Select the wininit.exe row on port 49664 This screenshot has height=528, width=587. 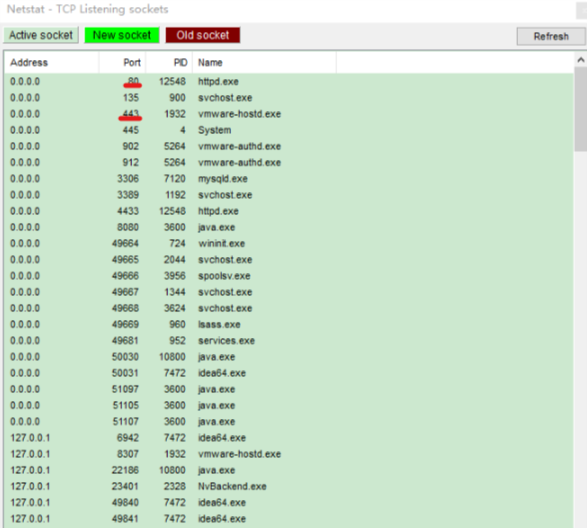[x=289, y=243]
